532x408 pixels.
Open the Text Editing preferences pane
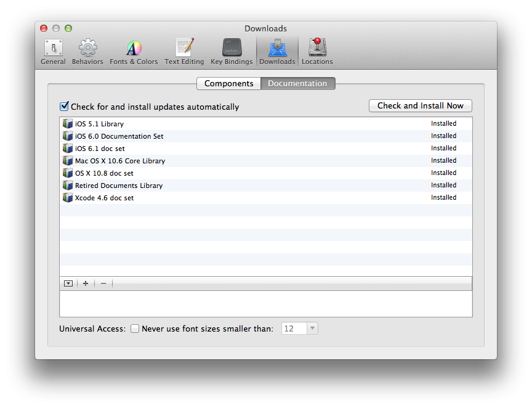(x=184, y=52)
